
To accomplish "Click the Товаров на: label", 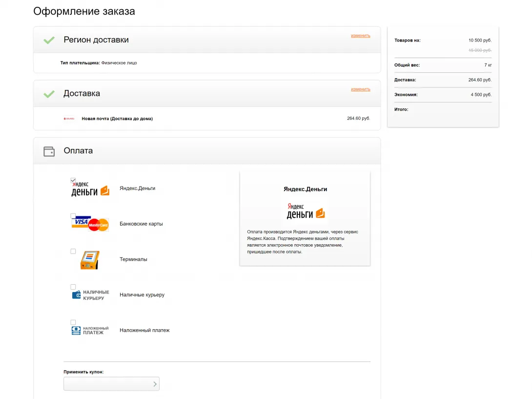I will (408, 41).
